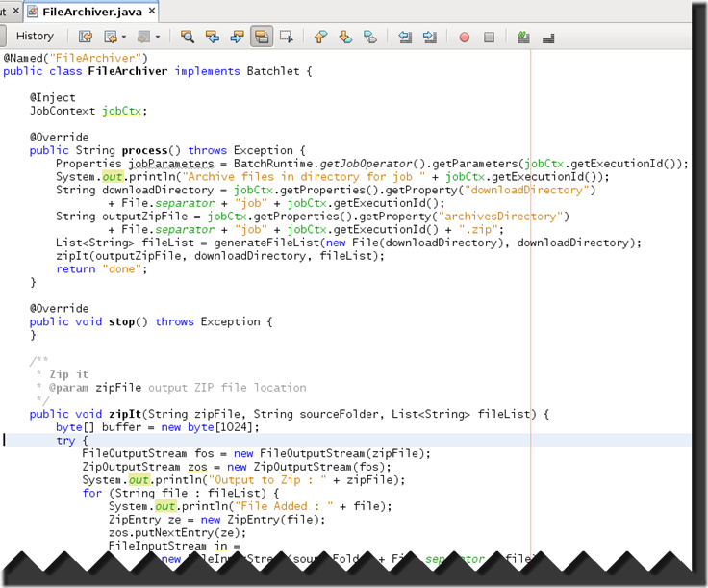Open the History view
This screenshot has height=588, width=708.
point(35,37)
